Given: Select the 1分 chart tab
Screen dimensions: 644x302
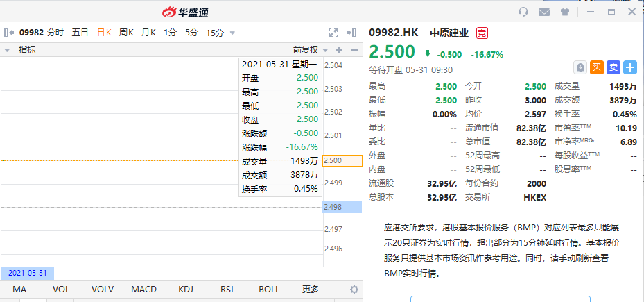Looking at the screenshot, I should pyautogui.click(x=170, y=33).
